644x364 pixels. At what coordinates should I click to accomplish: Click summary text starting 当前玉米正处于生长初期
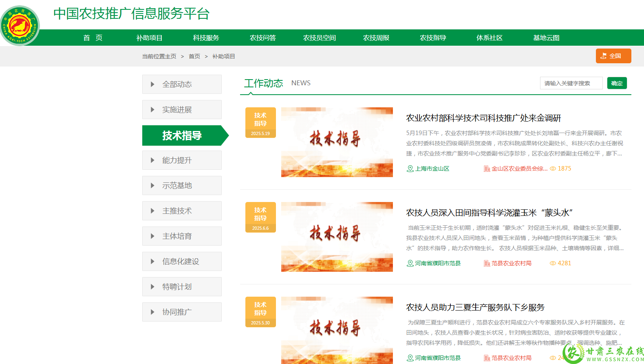515,238
